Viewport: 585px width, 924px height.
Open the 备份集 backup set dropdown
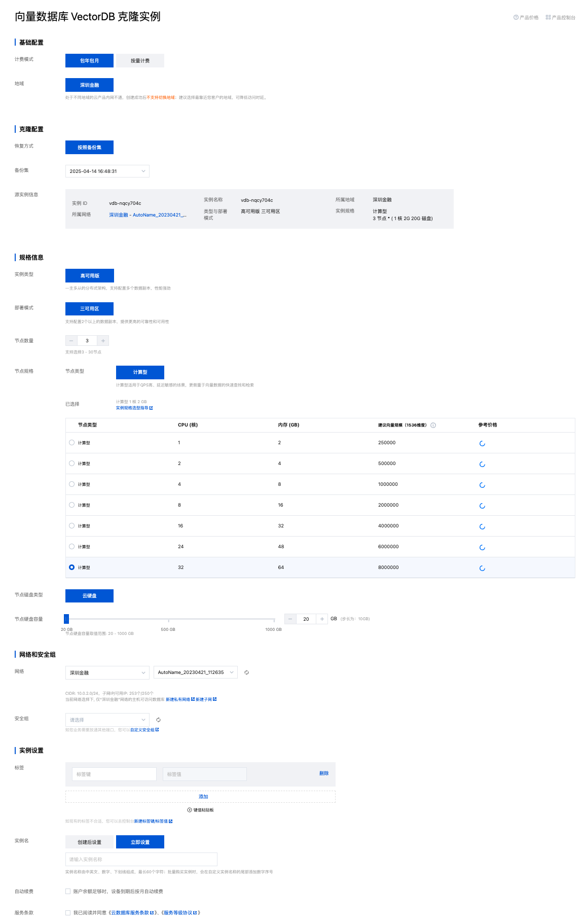(x=107, y=171)
